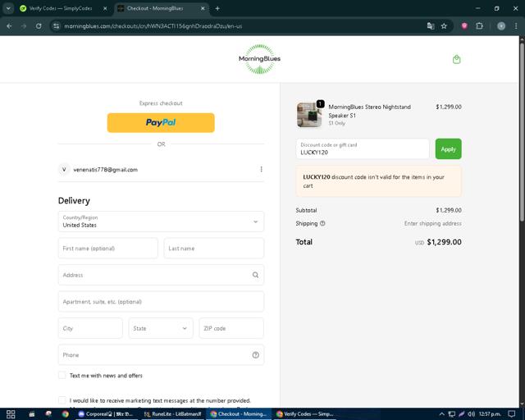Image resolution: width=525 pixels, height=420 pixels.
Task: Open a new browser tab
Action: pyautogui.click(x=217, y=8)
